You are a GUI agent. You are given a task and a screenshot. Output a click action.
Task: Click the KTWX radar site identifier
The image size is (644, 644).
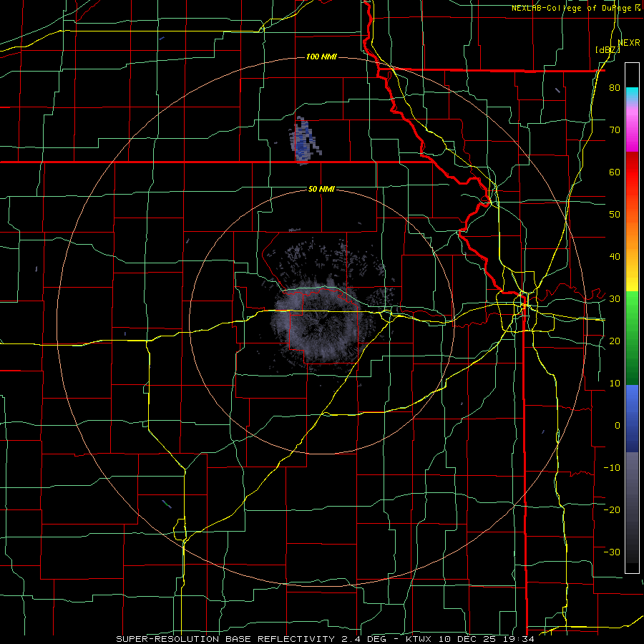pos(419,639)
